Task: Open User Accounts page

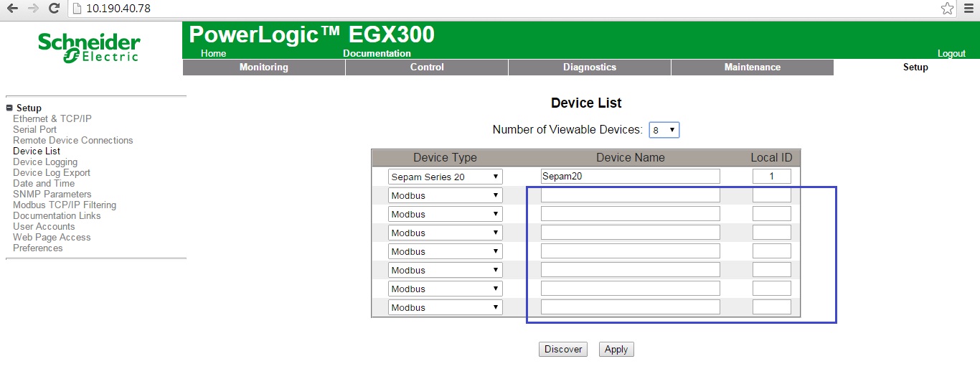Action: 44,226
